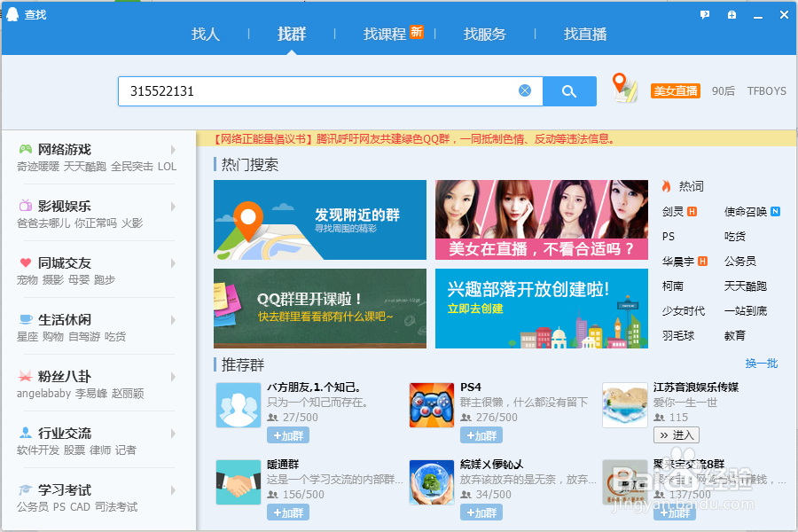This screenshot has width=798, height=532.
Task: Click the hot word 剑灵
Action: point(673,212)
